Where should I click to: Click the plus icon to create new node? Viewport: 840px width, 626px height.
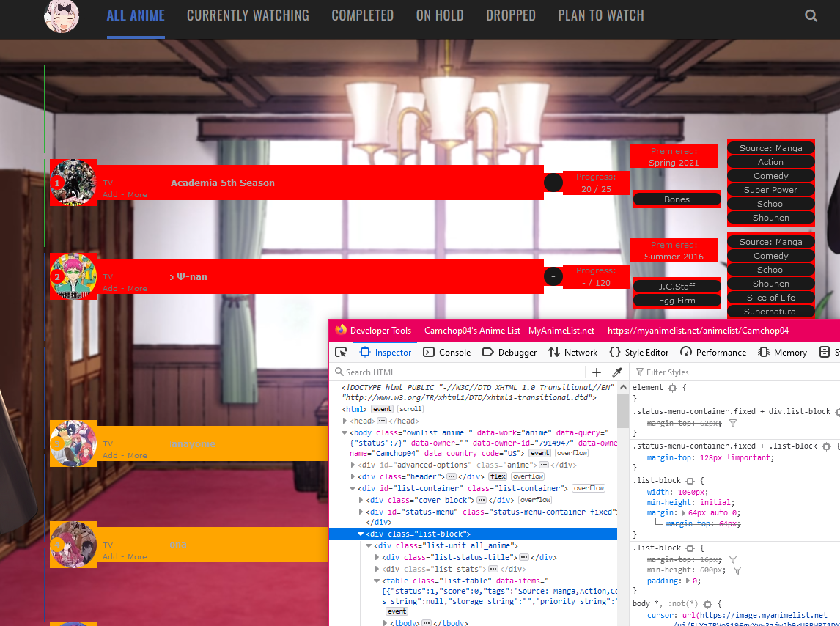pyautogui.click(x=597, y=372)
